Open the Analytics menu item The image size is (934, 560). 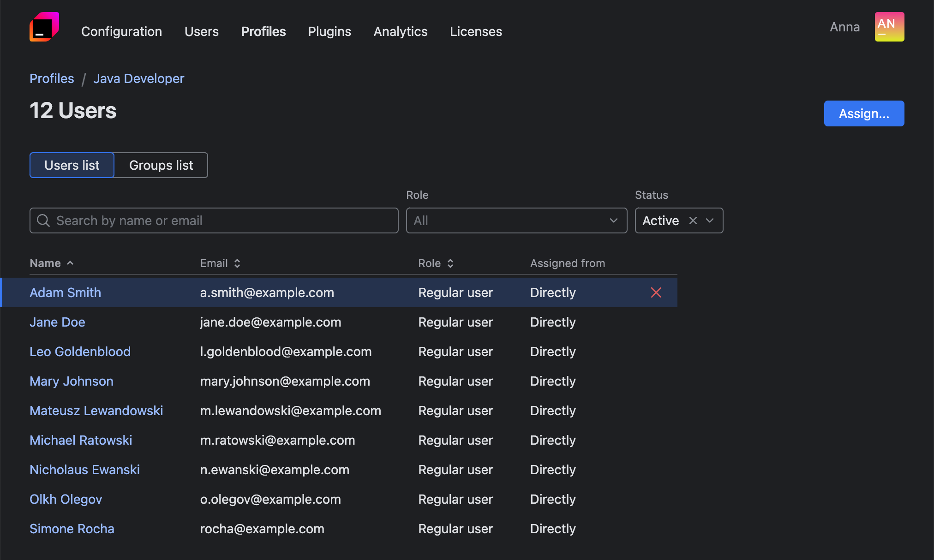coord(400,31)
